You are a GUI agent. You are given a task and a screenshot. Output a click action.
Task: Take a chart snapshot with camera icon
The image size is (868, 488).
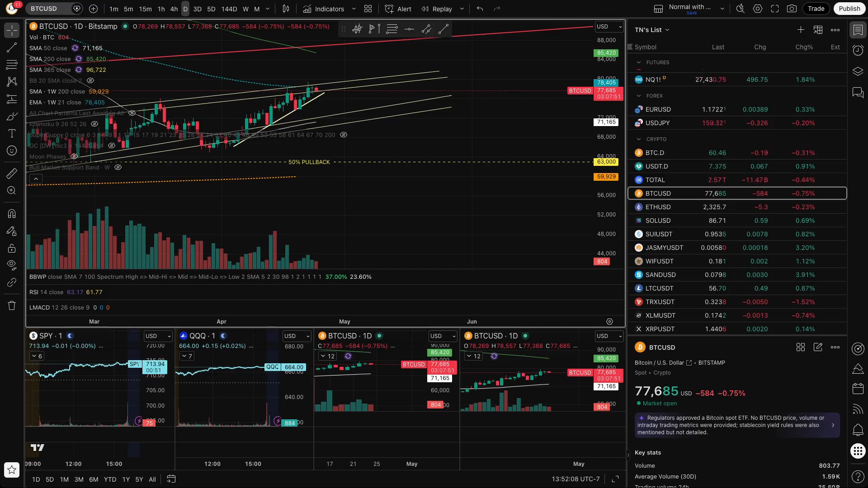click(x=792, y=9)
